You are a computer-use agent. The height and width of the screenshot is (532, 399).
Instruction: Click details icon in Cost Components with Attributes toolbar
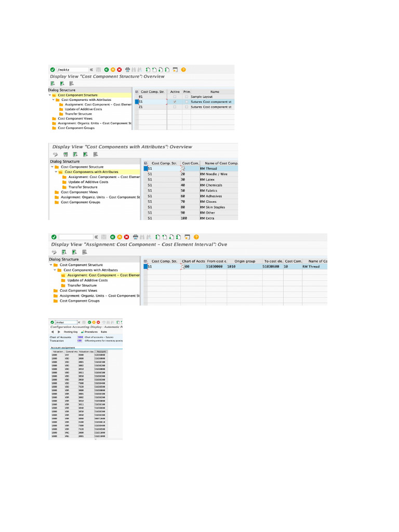coord(65,154)
